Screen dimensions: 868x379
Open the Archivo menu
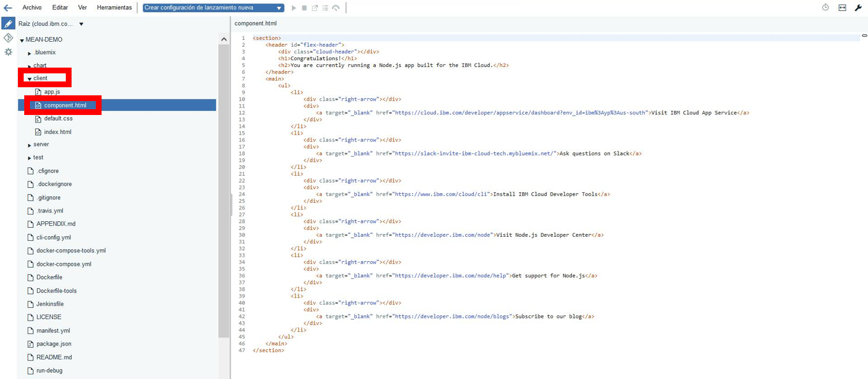[32, 8]
